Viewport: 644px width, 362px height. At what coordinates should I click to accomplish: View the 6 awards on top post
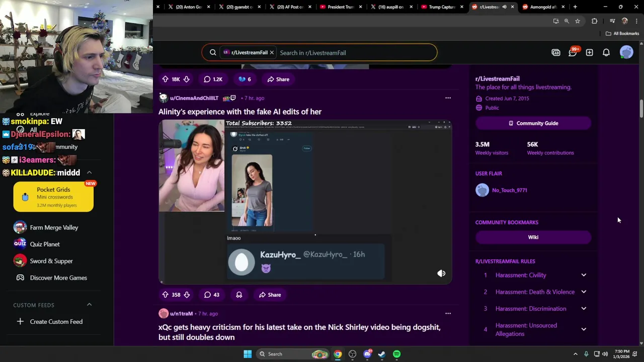(245, 79)
